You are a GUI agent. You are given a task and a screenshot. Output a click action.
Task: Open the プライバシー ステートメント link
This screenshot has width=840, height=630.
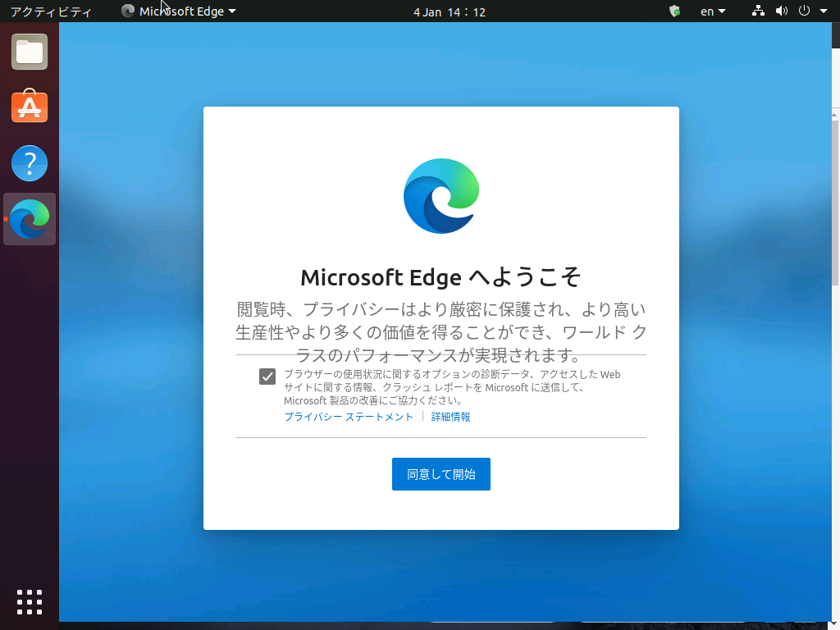coord(348,417)
